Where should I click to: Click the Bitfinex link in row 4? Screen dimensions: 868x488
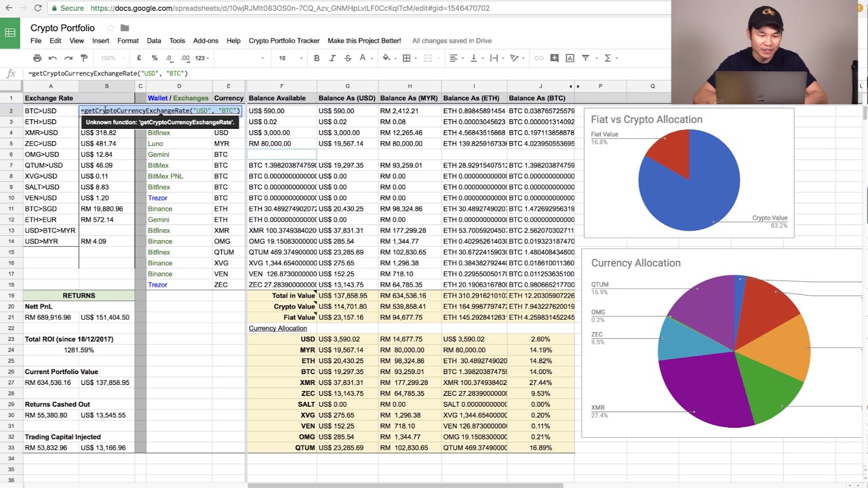[x=159, y=133]
